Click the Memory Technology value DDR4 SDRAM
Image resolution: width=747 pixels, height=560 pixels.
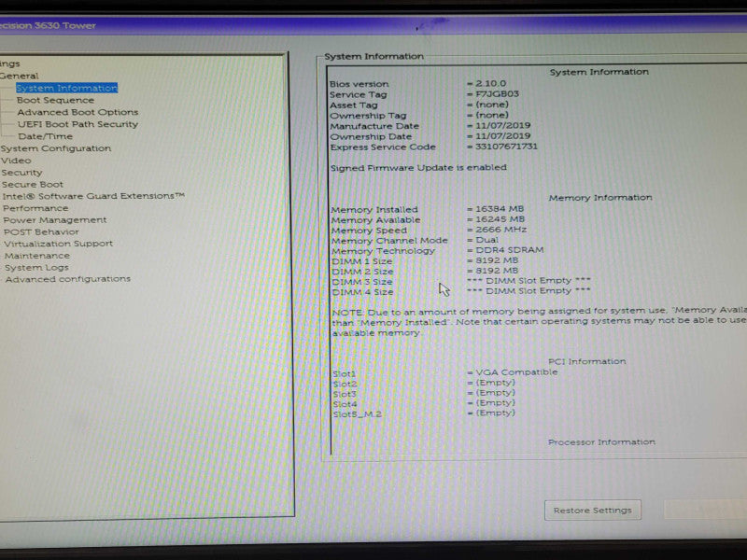(509, 250)
